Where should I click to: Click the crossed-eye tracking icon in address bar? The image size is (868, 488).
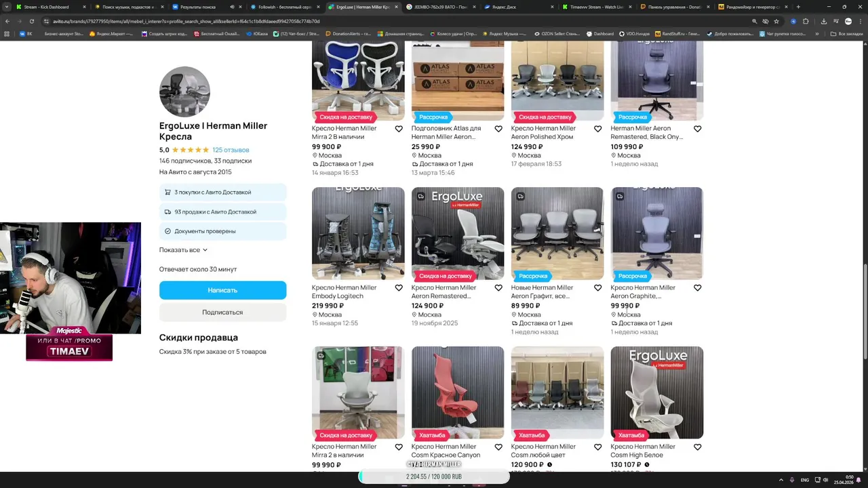click(766, 21)
